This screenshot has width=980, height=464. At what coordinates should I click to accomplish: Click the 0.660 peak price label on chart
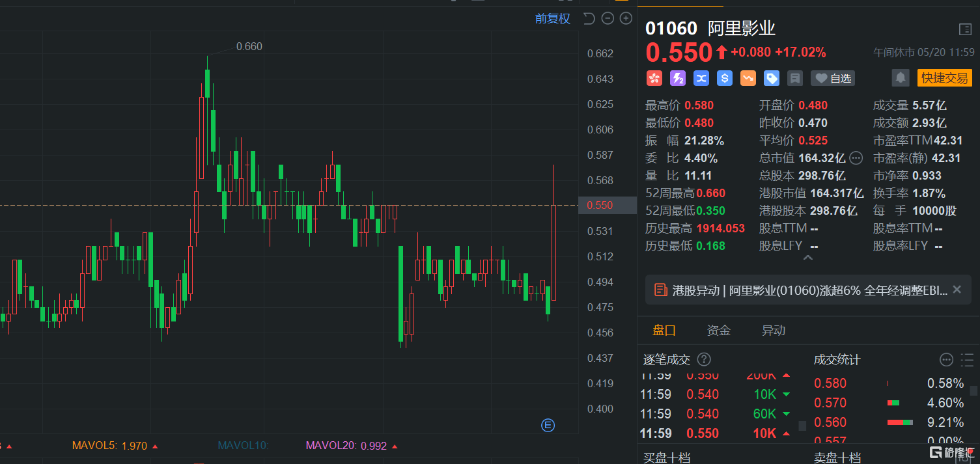click(x=249, y=46)
